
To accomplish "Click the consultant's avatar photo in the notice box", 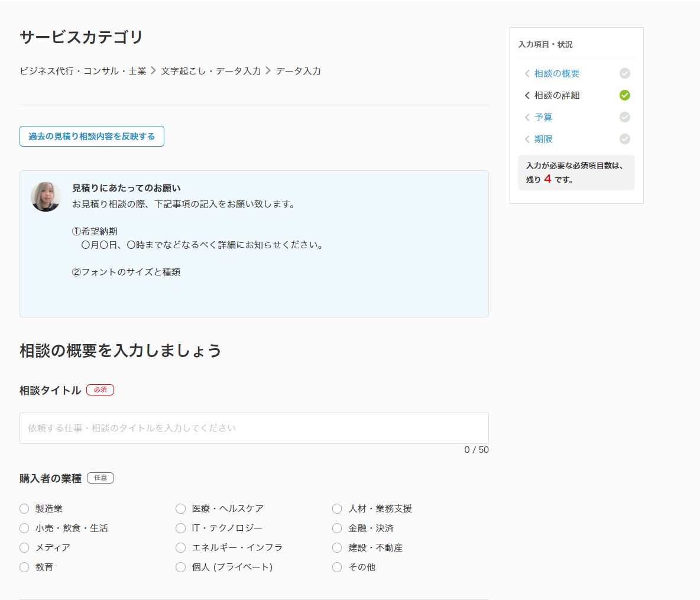I will [46, 196].
